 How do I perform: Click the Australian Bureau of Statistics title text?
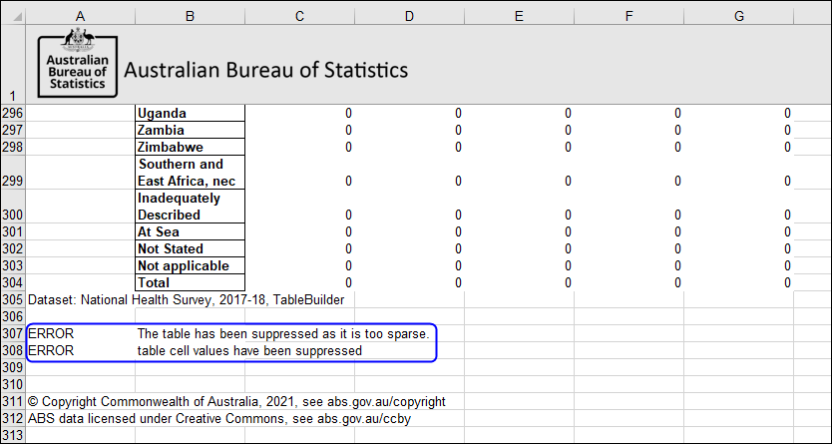point(266,70)
